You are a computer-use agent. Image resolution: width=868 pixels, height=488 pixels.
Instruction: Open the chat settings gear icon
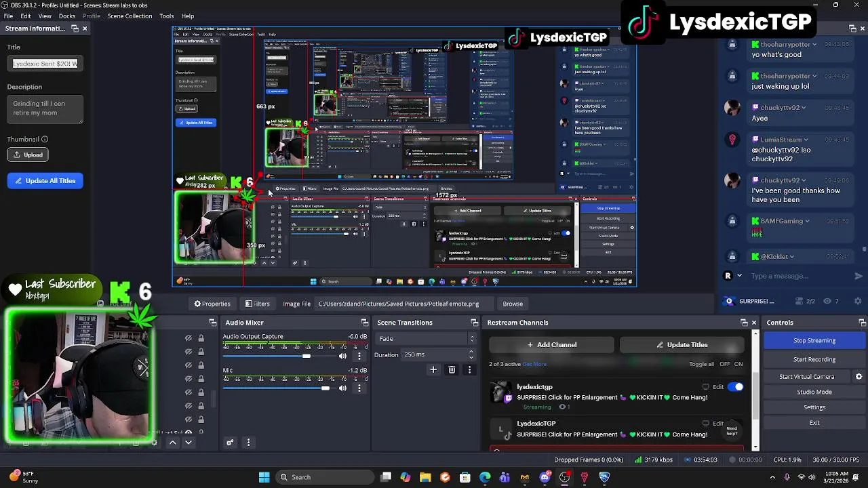[x=858, y=301]
